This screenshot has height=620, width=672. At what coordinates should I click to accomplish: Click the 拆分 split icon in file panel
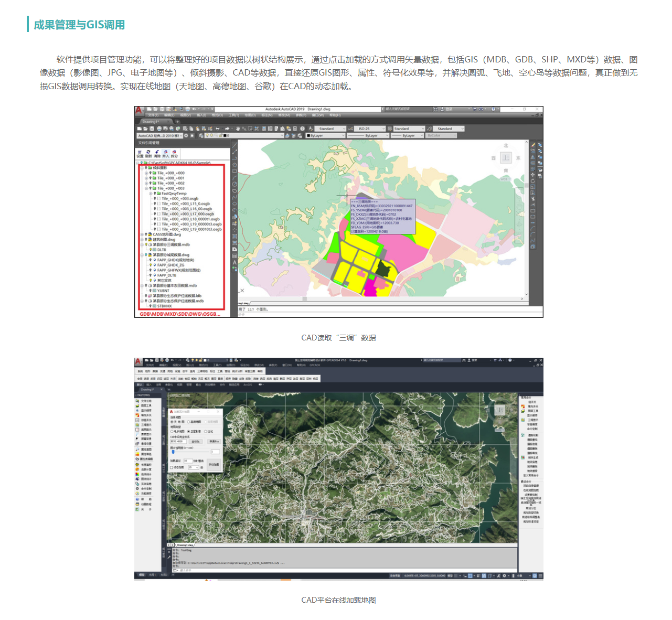(174, 153)
